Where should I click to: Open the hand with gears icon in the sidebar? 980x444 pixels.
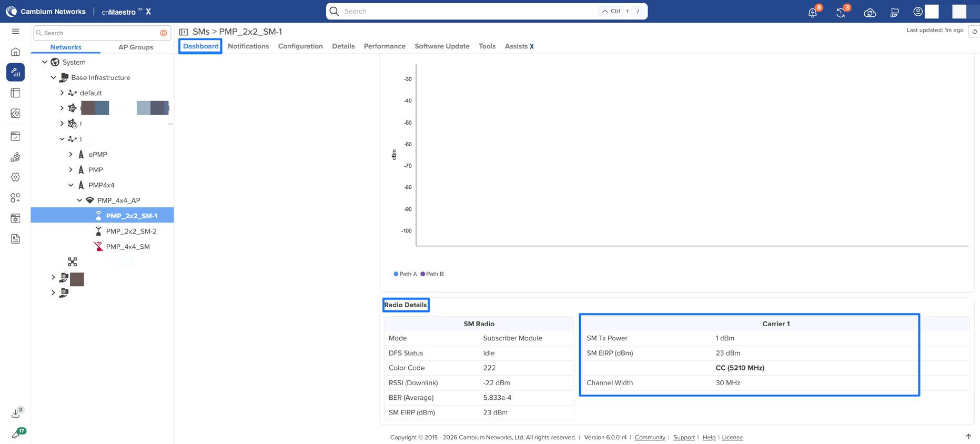tap(15, 157)
